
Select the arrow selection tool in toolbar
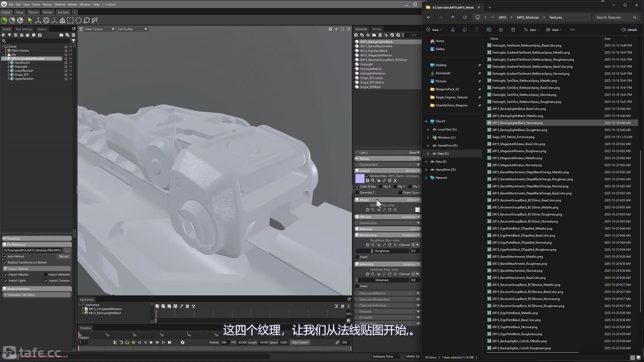point(30,20)
